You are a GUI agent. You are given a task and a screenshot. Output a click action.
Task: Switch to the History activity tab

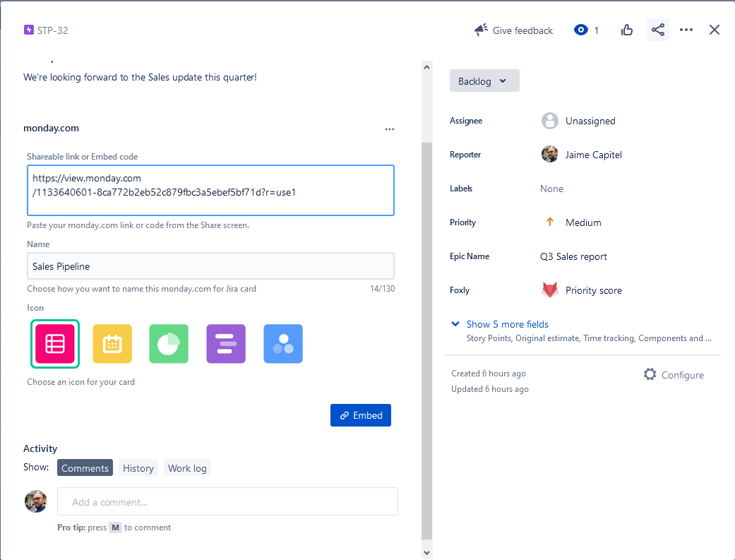(x=138, y=467)
